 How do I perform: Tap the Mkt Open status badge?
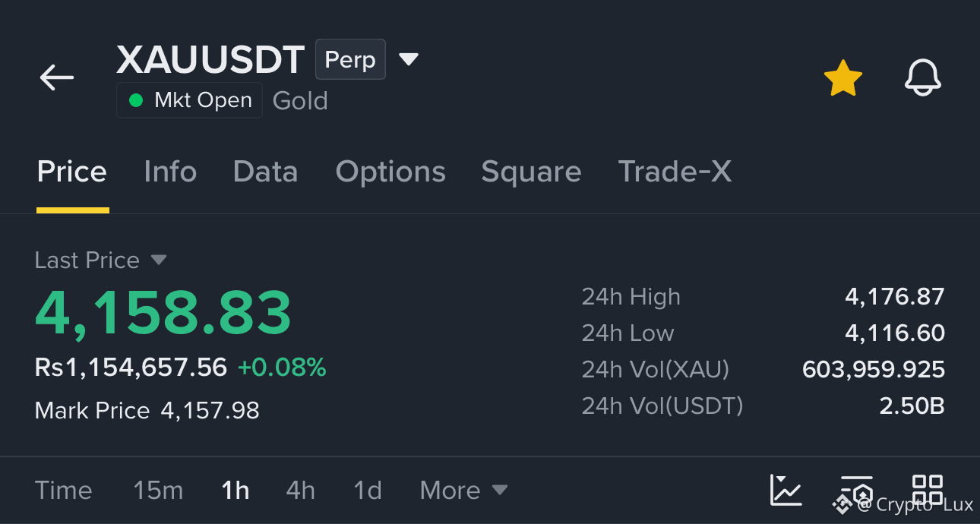tap(189, 100)
